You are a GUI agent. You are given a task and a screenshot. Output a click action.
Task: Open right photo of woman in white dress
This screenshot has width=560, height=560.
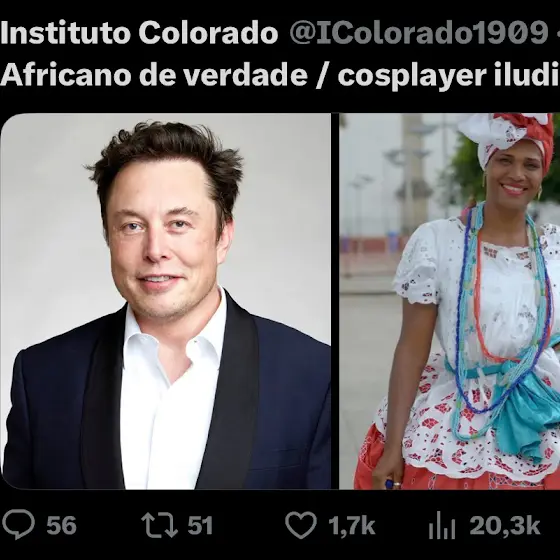point(449,301)
